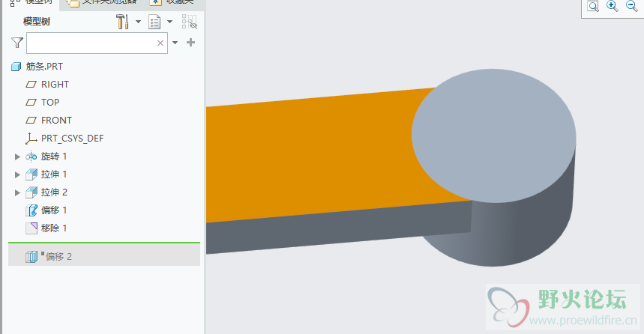Select the 偏移 1 offset feature
644x334 pixels.
tap(54, 210)
